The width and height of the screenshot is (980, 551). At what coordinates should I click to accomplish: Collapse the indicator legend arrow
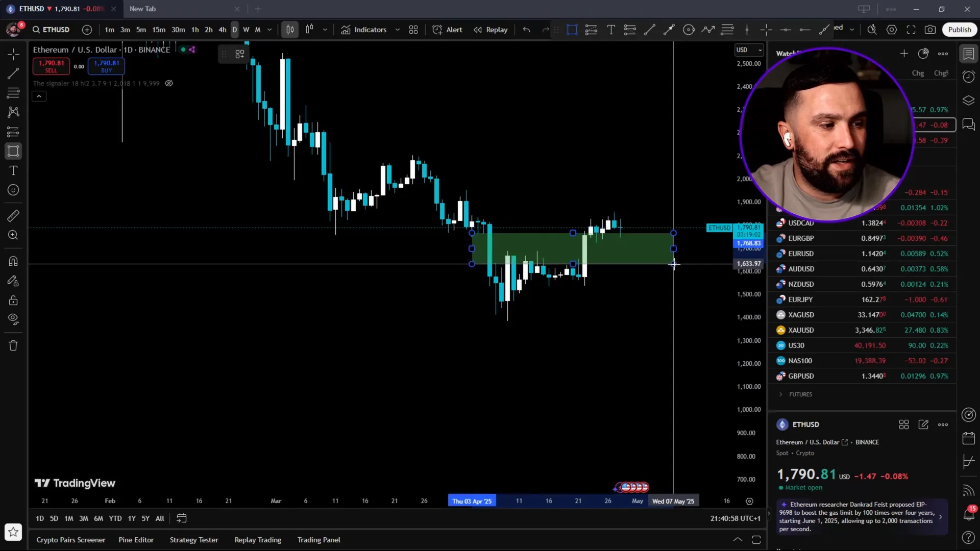[x=39, y=96]
